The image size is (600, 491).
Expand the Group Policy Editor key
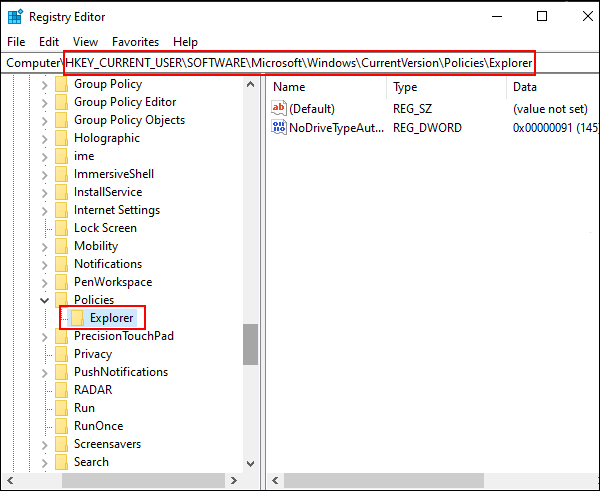[45, 103]
